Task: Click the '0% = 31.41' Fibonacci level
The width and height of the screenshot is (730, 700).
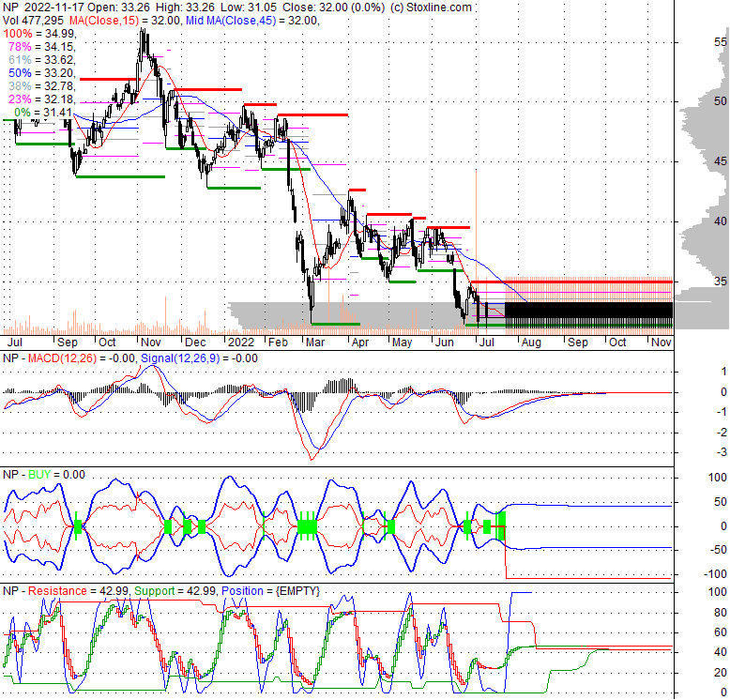Action: [x=43, y=113]
